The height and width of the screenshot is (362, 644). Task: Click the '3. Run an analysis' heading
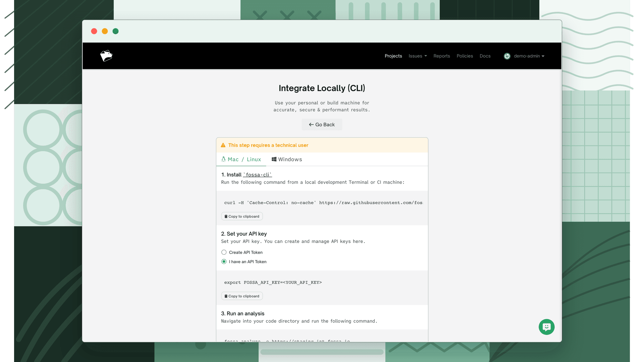pyautogui.click(x=243, y=314)
